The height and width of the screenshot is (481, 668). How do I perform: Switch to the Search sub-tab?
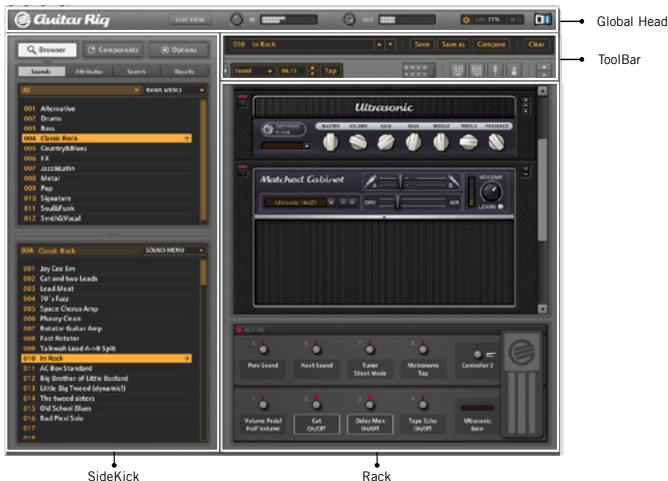coord(137,71)
